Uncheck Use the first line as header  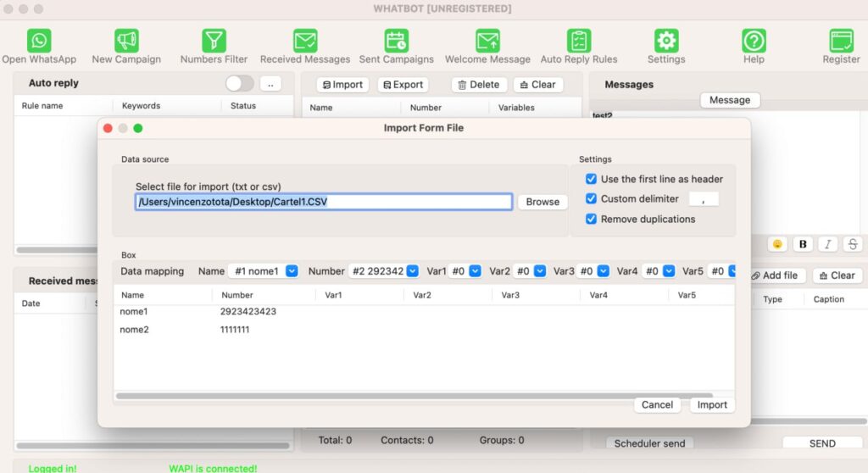coord(592,179)
